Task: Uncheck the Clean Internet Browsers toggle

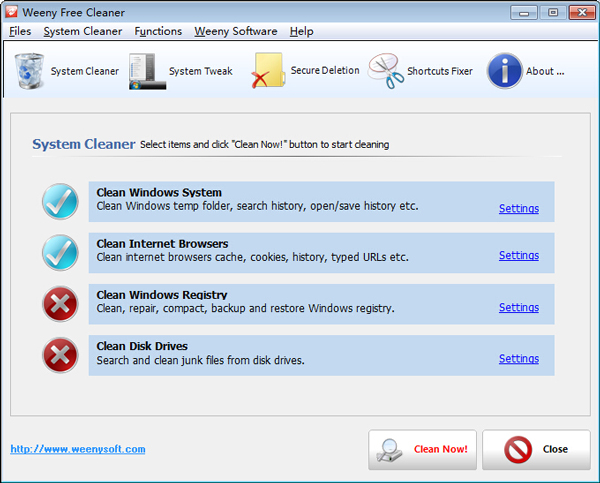Action: 60,253
